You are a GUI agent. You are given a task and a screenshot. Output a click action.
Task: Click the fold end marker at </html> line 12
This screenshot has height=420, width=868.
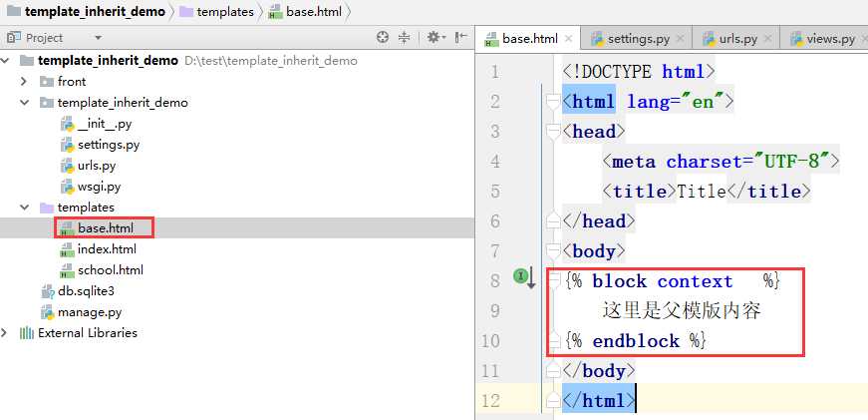pos(553,400)
